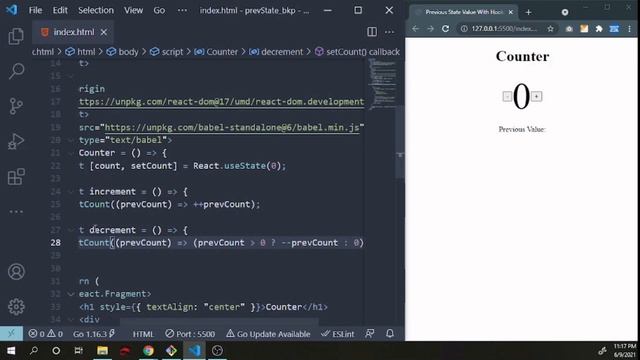Viewport: 640px width, 360px height.
Task: Open the Chrome extensions puzzle icon
Action: (599, 29)
